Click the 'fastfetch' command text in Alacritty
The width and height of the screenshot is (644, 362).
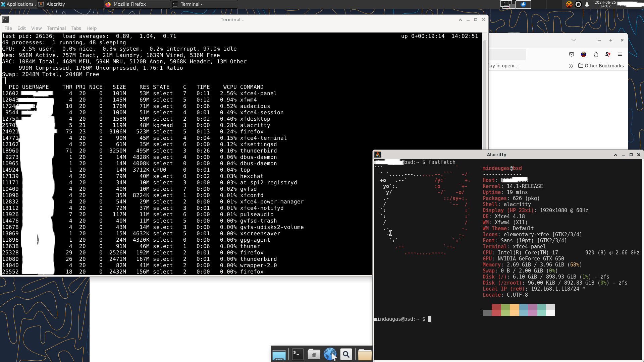(442, 162)
